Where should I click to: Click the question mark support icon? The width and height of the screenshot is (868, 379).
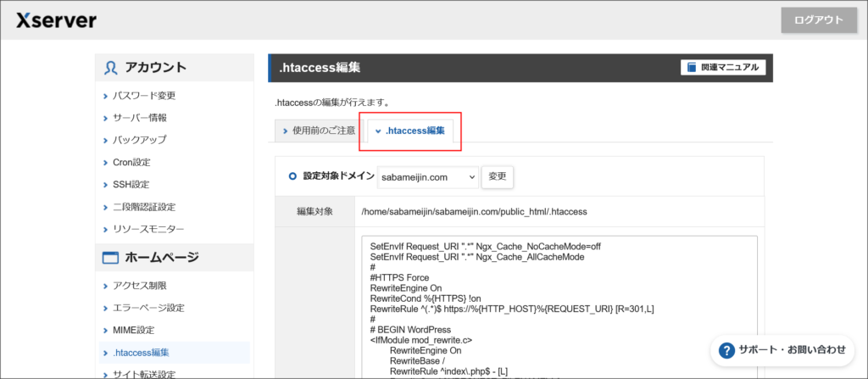tap(726, 349)
